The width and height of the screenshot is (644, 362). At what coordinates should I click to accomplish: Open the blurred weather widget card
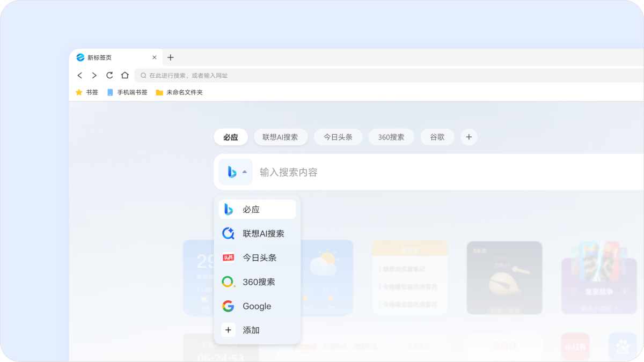(x=326, y=278)
